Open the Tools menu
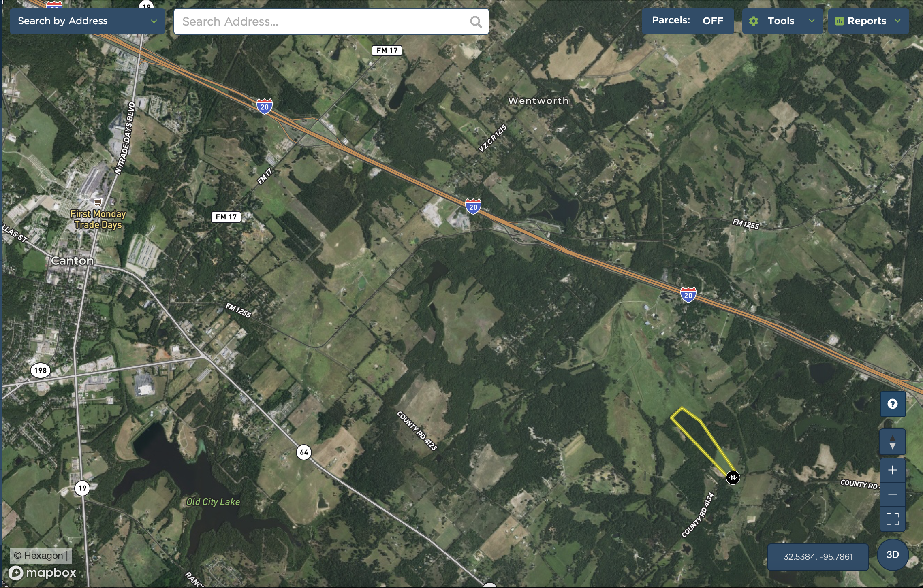 [x=782, y=21]
